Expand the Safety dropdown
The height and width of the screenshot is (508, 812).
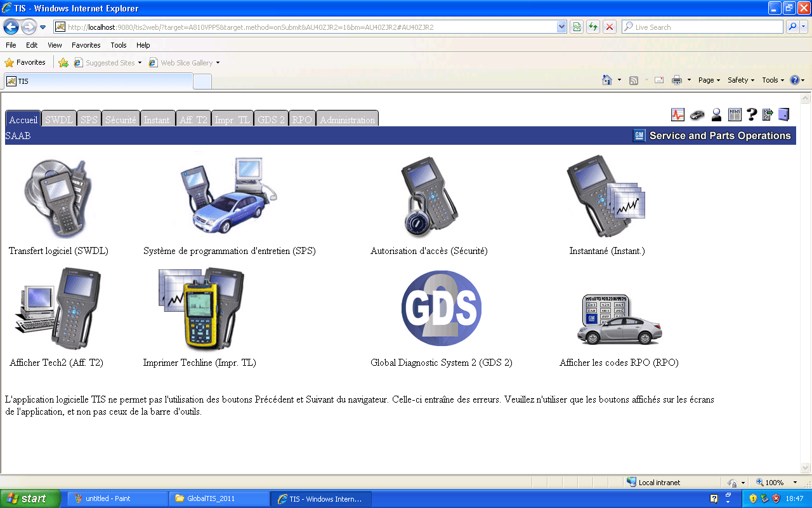[x=740, y=80]
